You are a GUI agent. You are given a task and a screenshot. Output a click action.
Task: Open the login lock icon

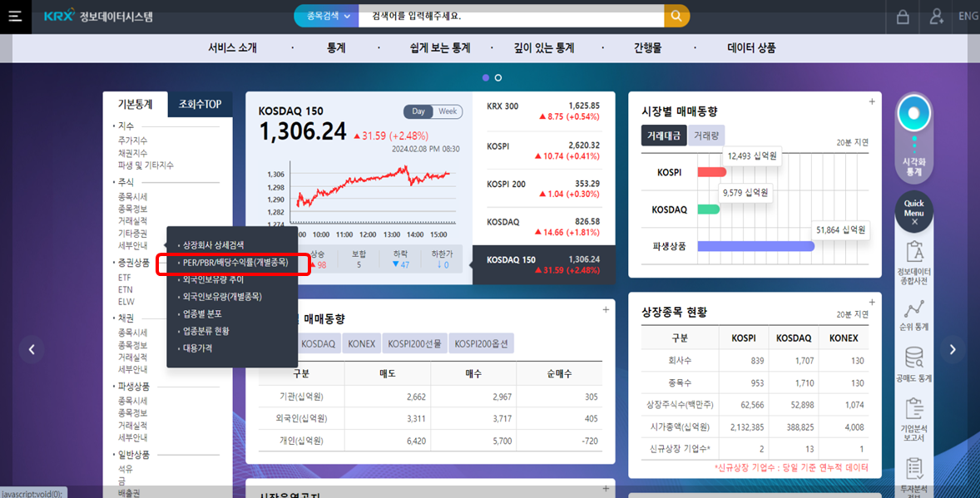(x=903, y=17)
